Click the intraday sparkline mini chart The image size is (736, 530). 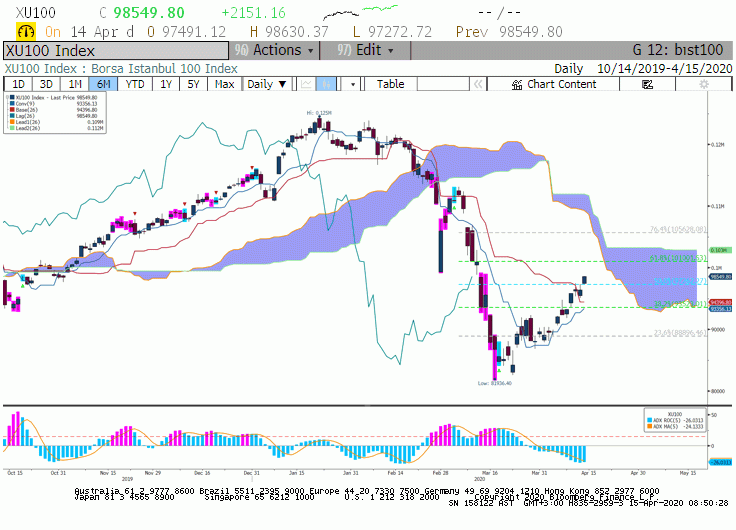tap(360, 12)
